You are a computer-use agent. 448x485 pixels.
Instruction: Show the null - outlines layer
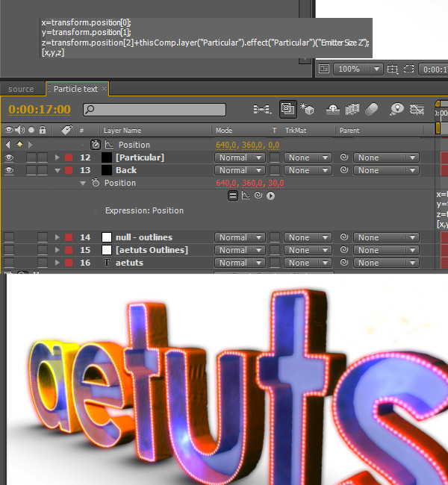9,237
